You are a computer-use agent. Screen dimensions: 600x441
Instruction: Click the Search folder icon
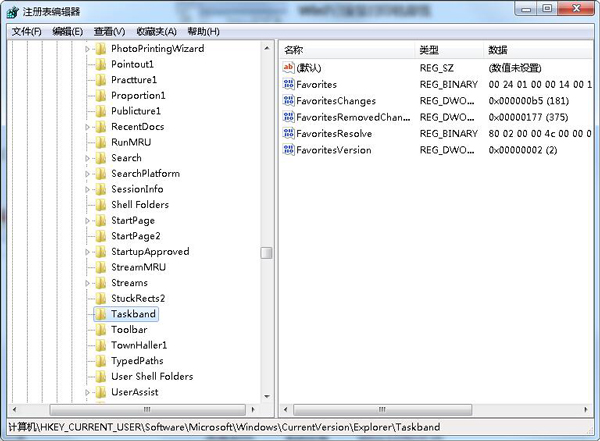point(101,158)
